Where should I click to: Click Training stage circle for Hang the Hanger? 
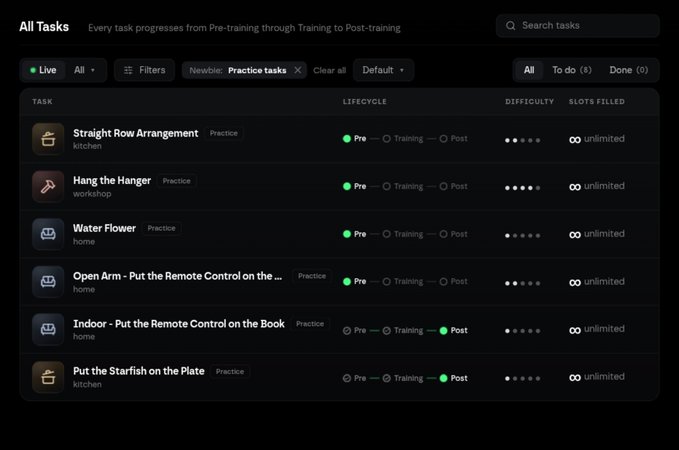(x=386, y=186)
